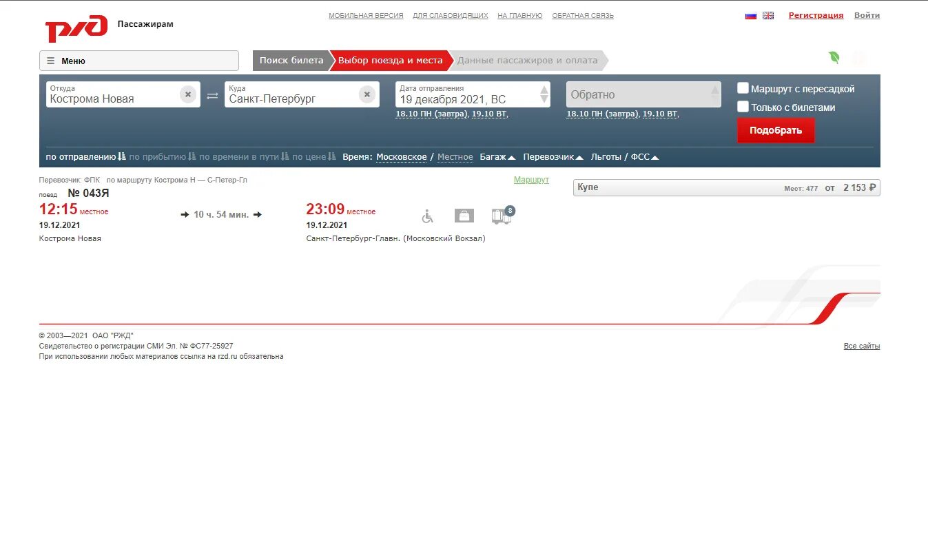The width and height of the screenshot is (928, 560).
Task: Click the Пассажирам header label
Action: pos(145,24)
